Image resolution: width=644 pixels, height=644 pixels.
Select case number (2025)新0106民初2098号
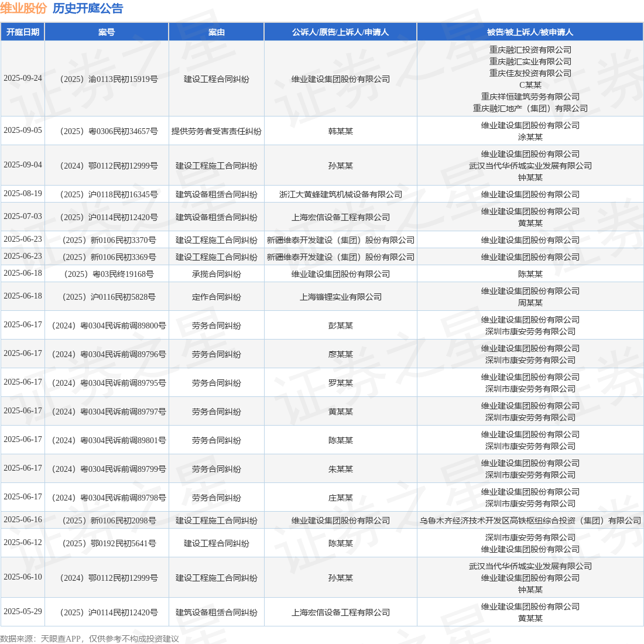click(x=109, y=521)
